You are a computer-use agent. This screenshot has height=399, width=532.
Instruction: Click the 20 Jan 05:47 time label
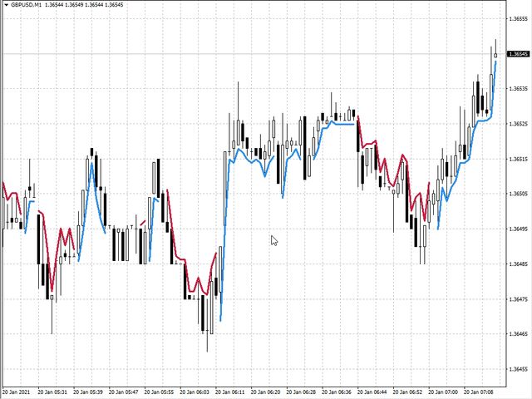[x=124, y=392]
